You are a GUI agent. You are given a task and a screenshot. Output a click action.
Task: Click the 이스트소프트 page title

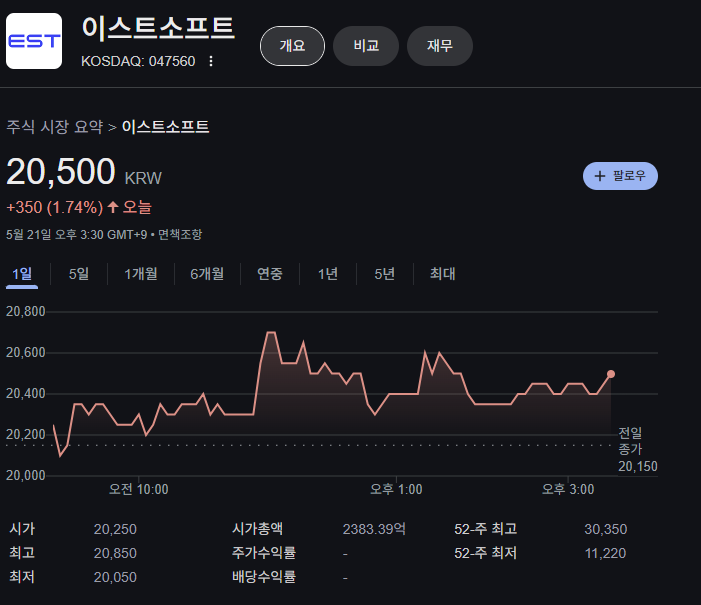point(158,28)
